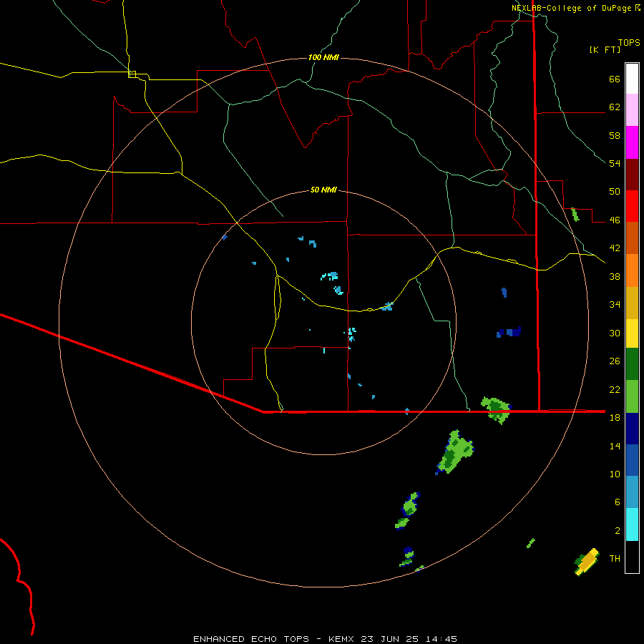
Task: Click the medium blue legend swatch
Action: point(632,460)
